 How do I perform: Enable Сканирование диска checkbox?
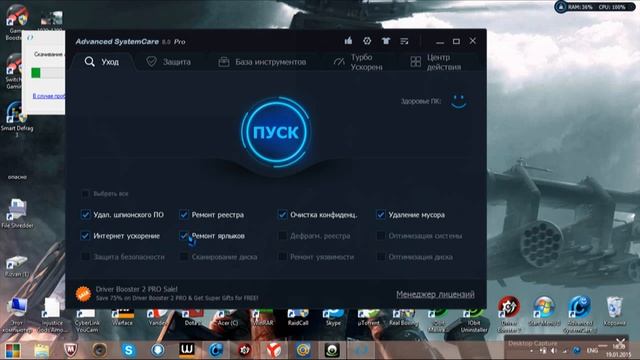pos(184,257)
